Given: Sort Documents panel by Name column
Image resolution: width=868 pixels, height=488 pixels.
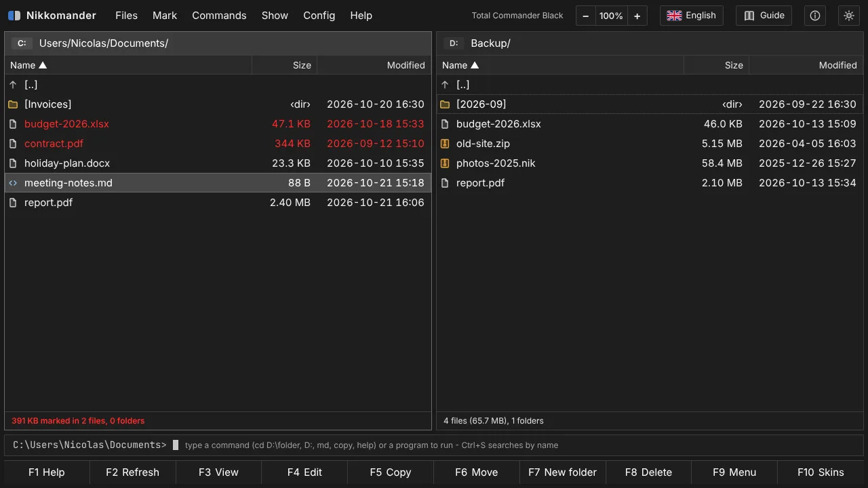Looking at the screenshot, I should tap(128, 65).
